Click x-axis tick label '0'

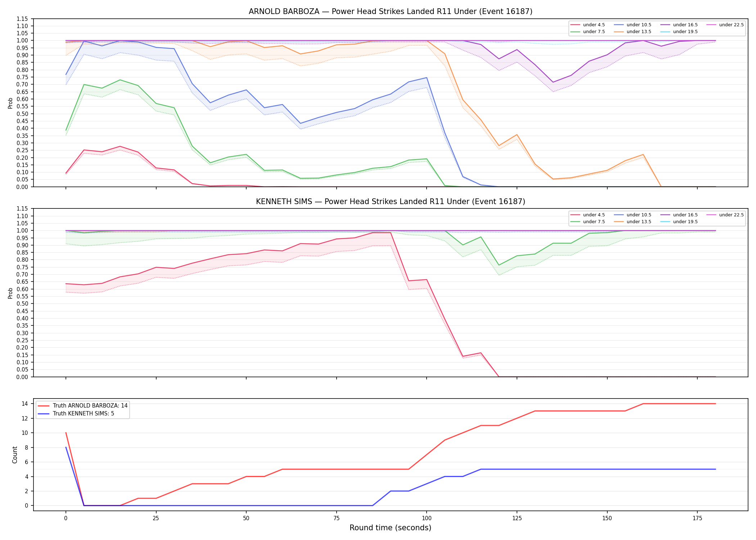(x=66, y=518)
